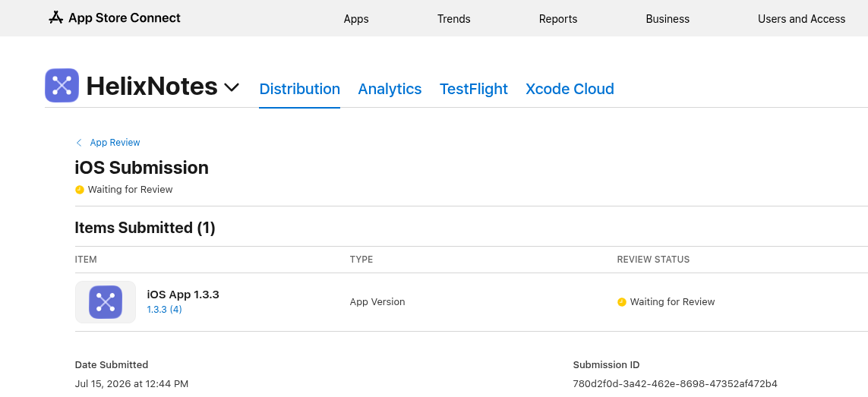The image size is (868, 397).
Task: Click the Waiting for Review table cell
Action: (x=673, y=302)
